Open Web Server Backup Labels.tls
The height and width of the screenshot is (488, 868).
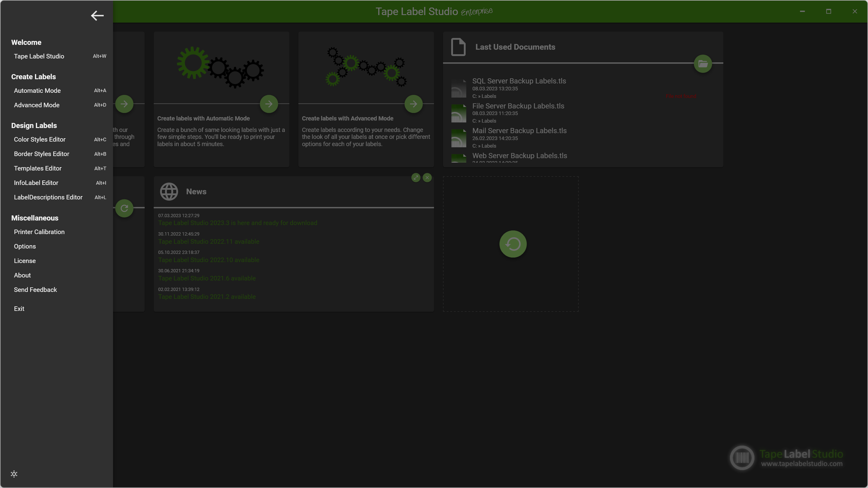point(520,156)
